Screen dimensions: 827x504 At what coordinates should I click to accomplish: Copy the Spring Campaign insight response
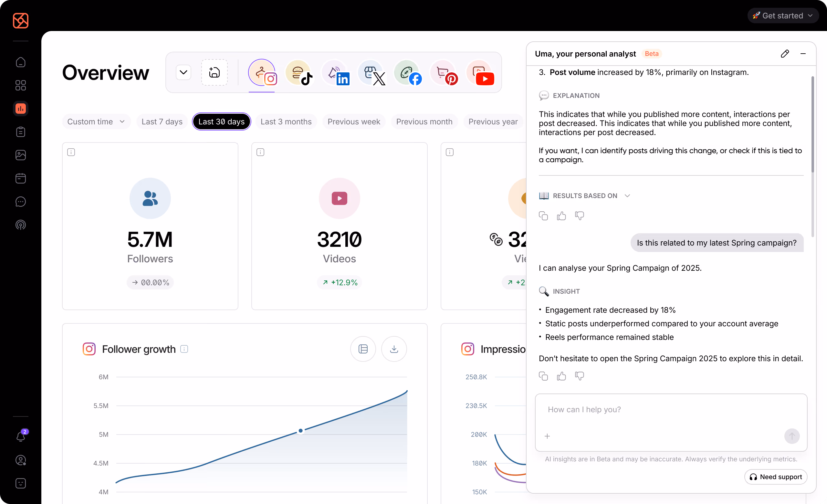[x=543, y=376]
